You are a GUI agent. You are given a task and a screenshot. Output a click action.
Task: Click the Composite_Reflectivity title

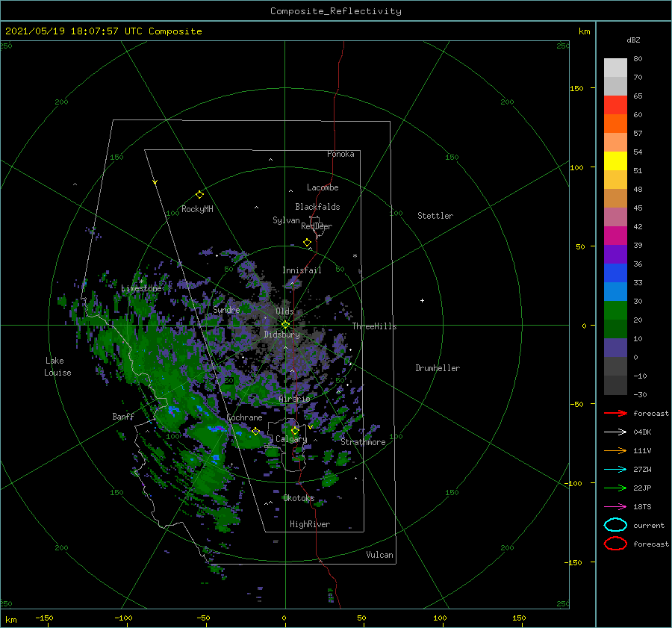(336, 11)
